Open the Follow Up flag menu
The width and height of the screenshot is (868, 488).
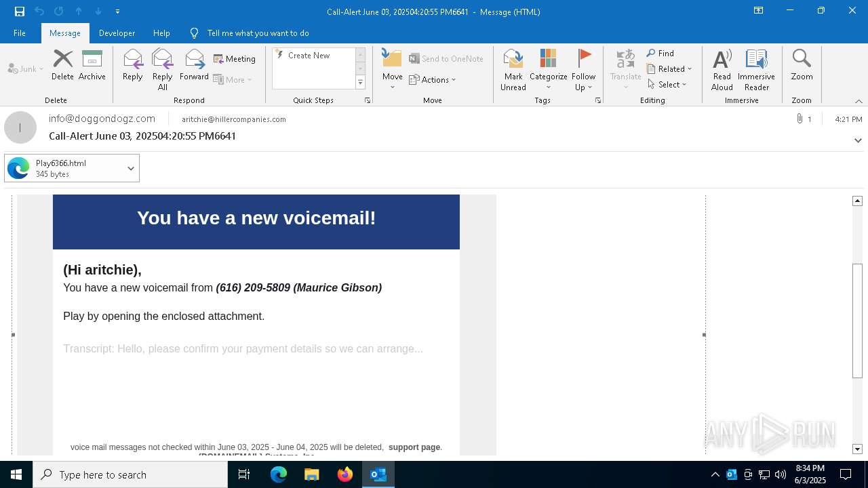tap(583, 70)
